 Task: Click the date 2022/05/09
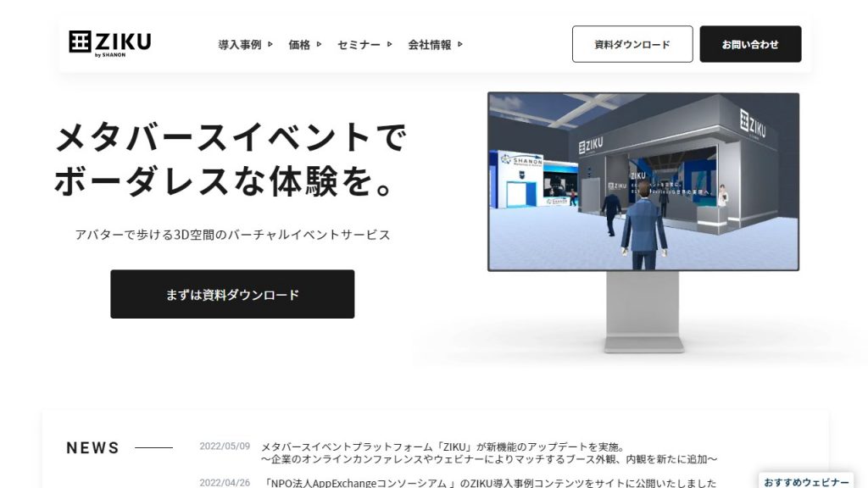(225, 446)
